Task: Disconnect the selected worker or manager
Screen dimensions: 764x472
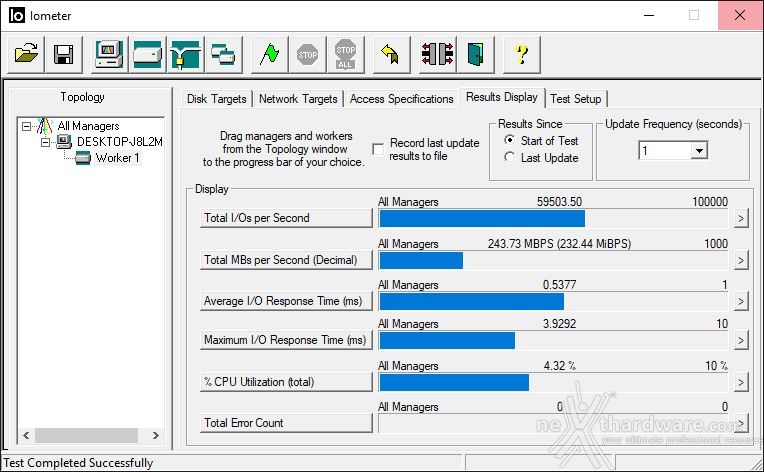Action: coord(437,54)
